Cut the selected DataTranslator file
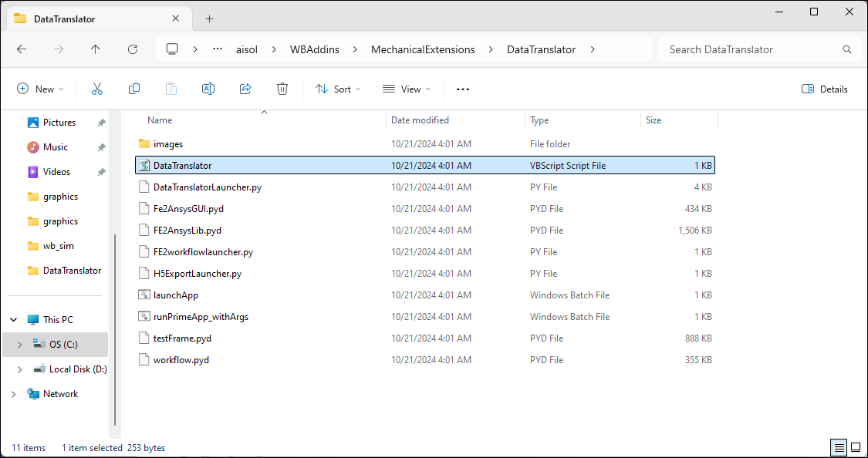The image size is (868, 458). (x=97, y=88)
